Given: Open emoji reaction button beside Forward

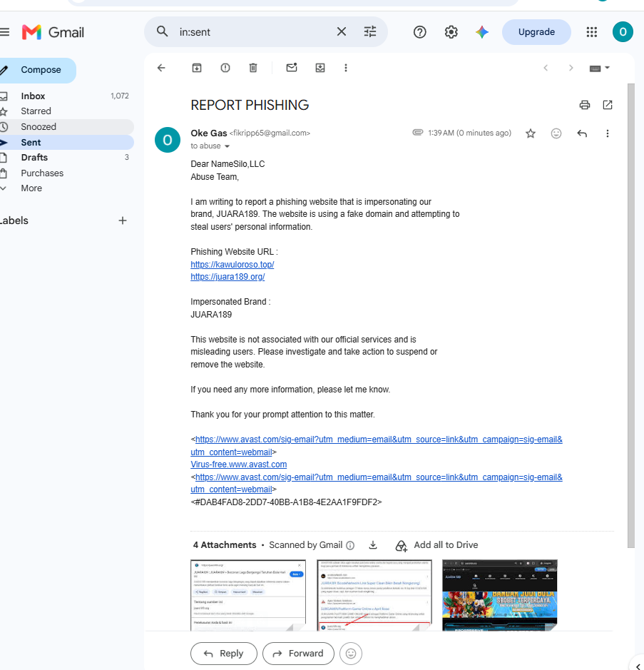Looking at the screenshot, I should (351, 654).
